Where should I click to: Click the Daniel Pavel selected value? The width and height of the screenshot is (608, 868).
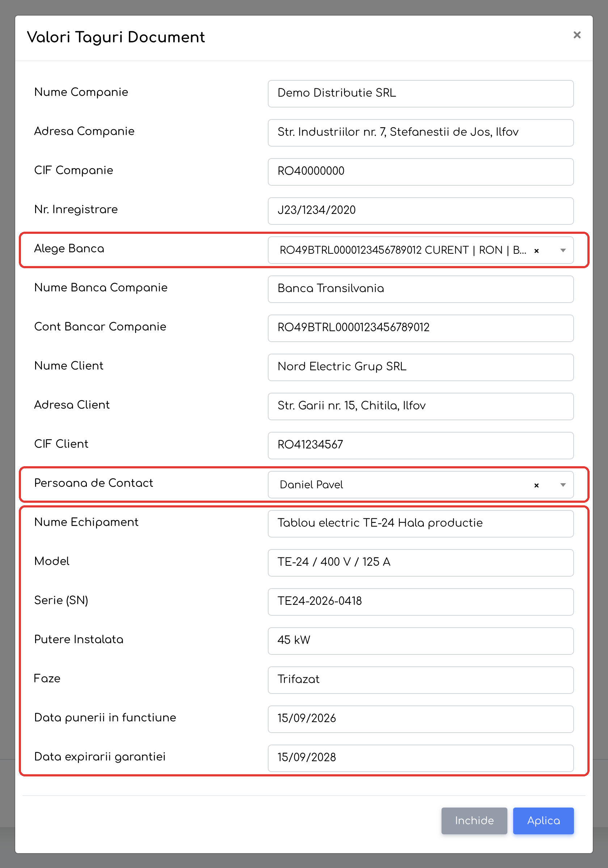(x=311, y=485)
